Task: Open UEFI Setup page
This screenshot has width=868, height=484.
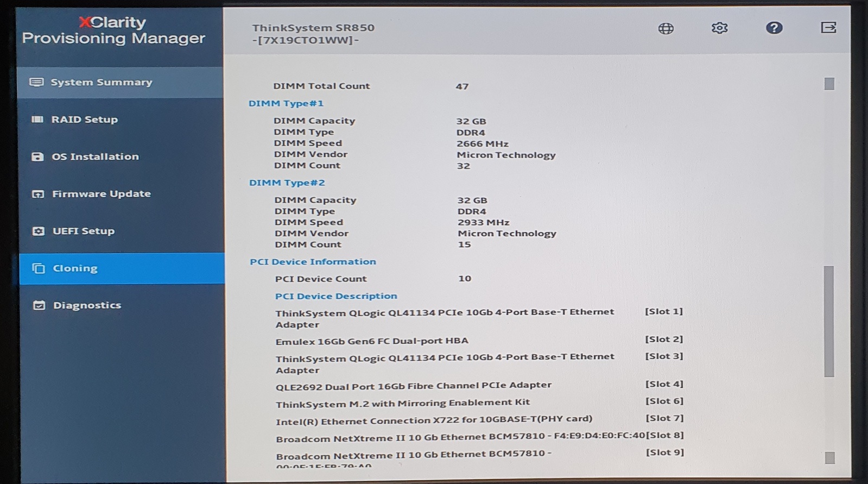Action: point(121,231)
